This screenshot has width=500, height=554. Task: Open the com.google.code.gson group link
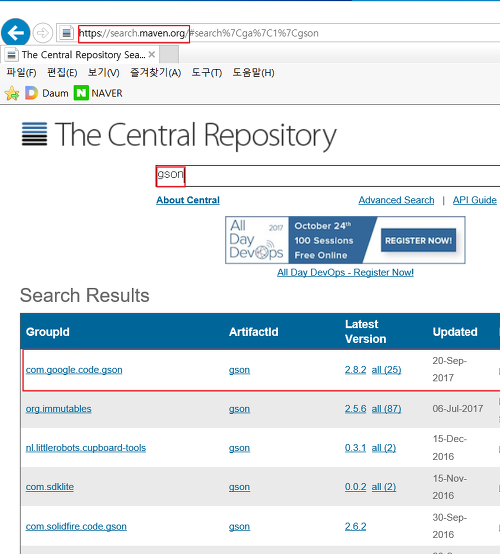(x=74, y=370)
